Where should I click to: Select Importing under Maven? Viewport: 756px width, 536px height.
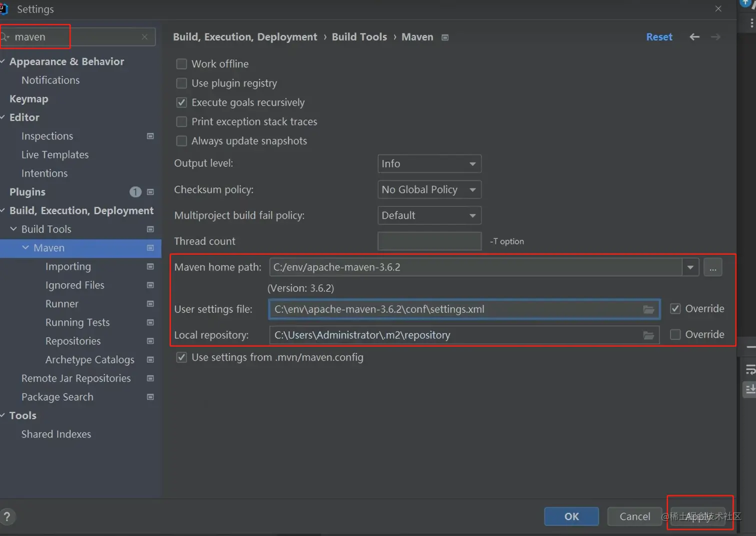(x=68, y=267)
